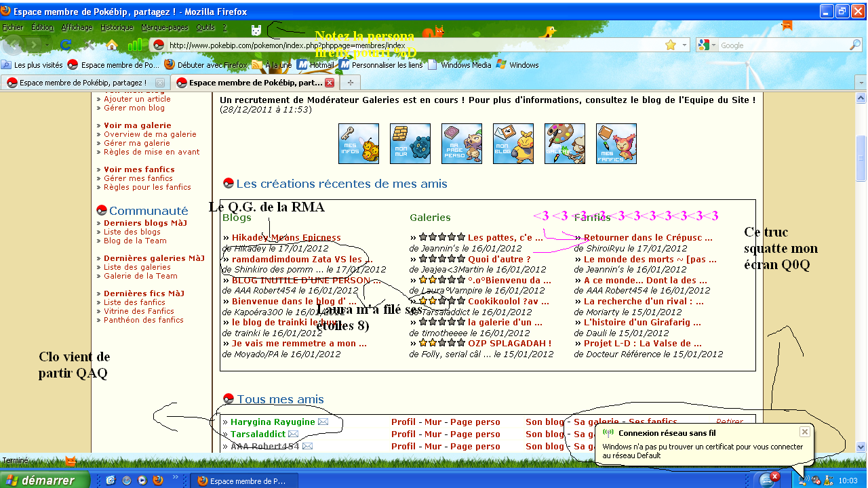Click 'Galerie de la Team' link
868x488 pixels.
click(x=140, y=276)
